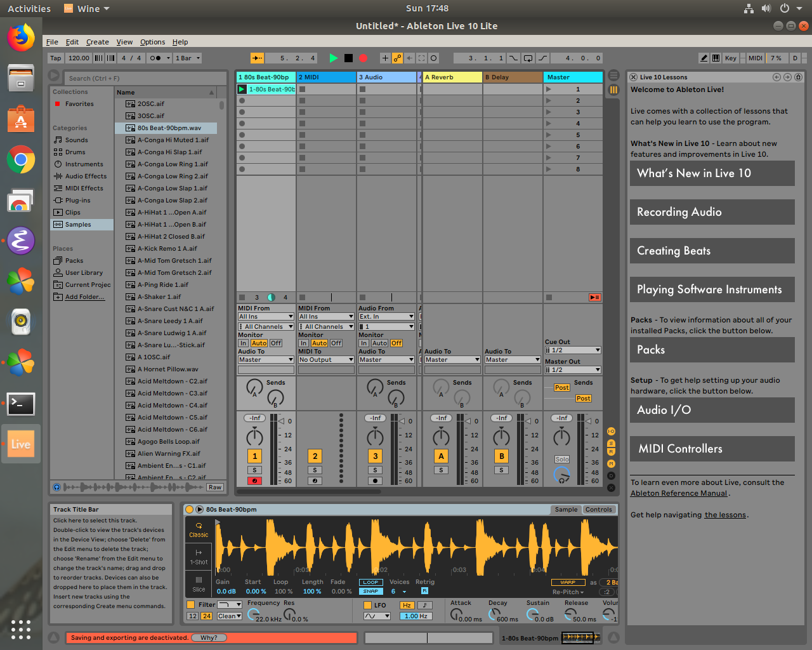Enable Draw Mode pencil icon
Viewport: 812px width, 650px height.
704,58
